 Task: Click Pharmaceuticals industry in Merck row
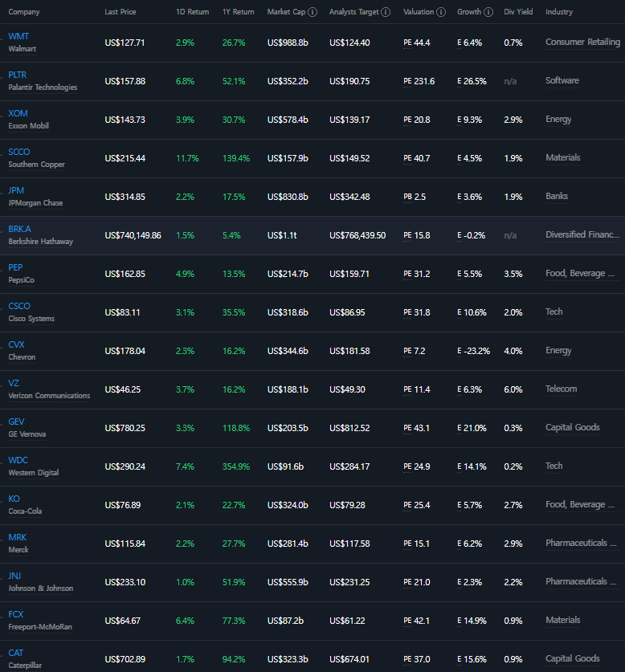(582, 544)
